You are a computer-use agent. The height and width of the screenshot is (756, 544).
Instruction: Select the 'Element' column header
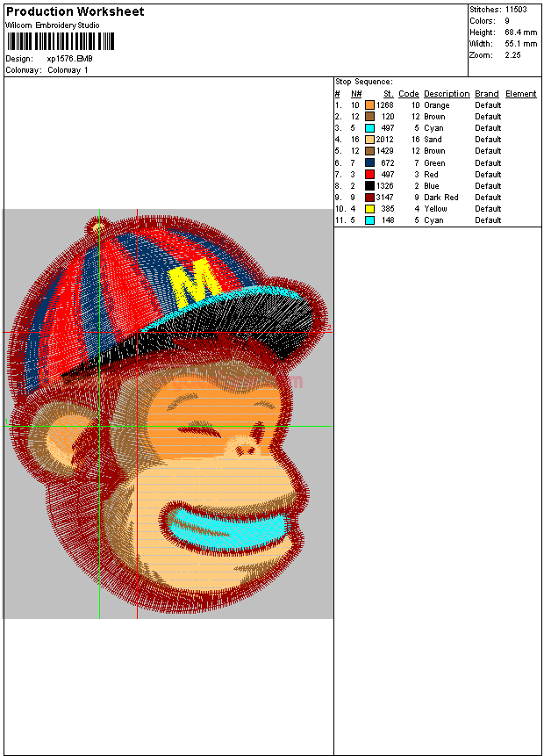tap(521, 94)
